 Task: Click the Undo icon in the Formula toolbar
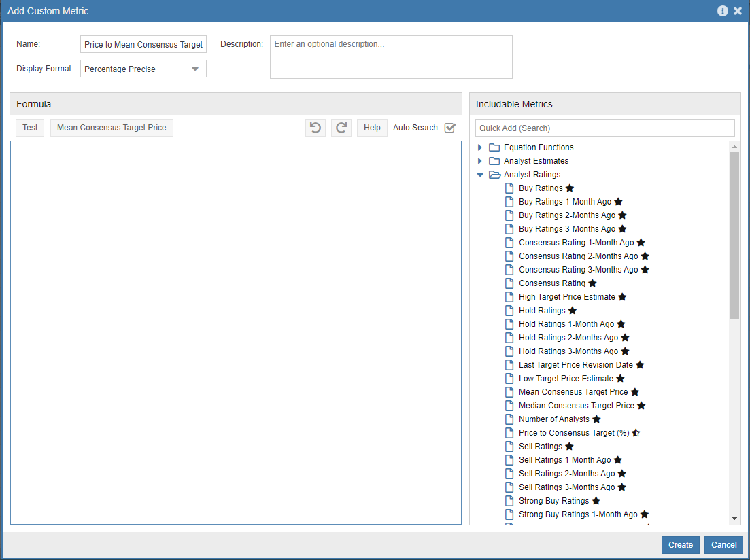[315, 127]
